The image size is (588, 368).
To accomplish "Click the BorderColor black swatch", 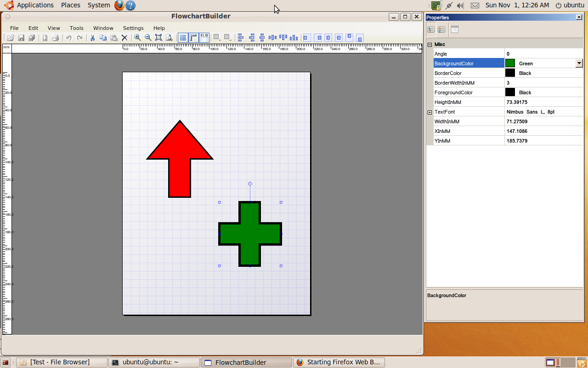I will (x=510, y=73).
